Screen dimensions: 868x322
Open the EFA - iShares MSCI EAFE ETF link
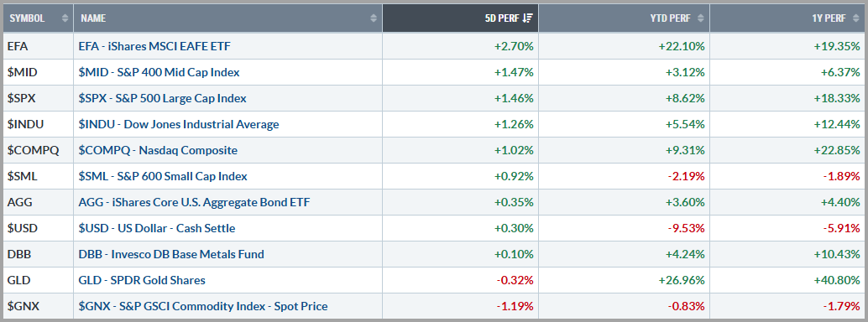(154, 46)
